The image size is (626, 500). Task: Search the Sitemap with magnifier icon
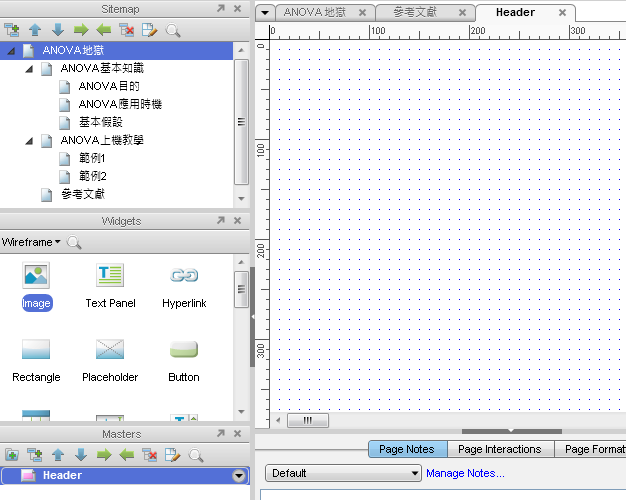coord(173,30)
